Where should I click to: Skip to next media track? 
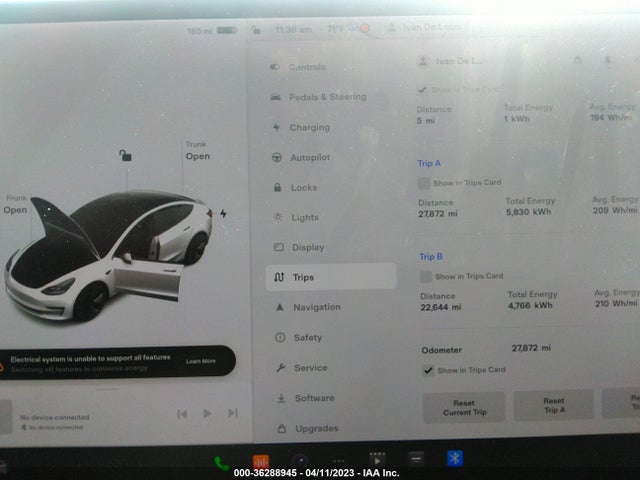pos(233,413)
